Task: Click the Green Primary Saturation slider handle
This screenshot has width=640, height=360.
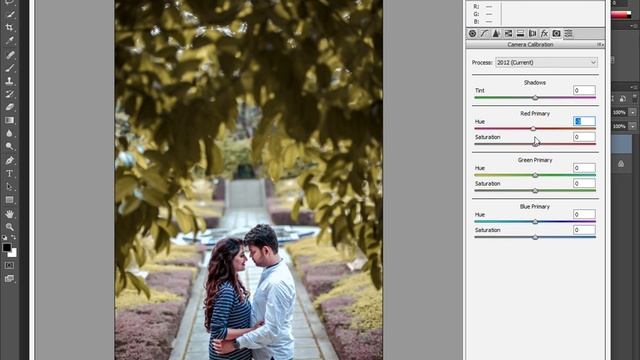Action: coord(535,191)
